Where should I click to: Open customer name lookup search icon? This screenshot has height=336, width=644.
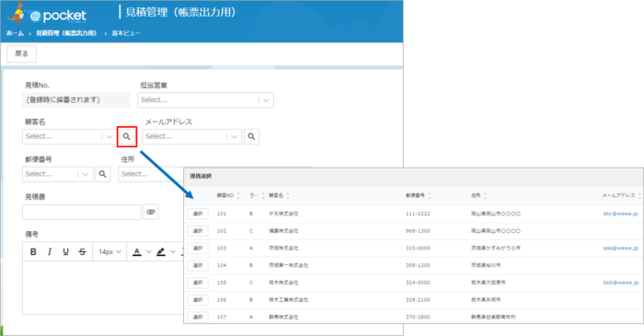pos(127,137)
